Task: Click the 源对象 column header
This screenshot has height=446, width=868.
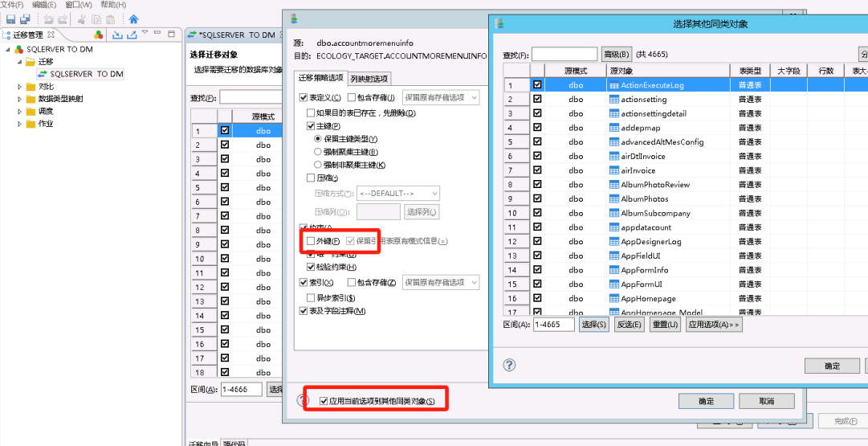Action: pyautogui.click(x=667, y=71)
